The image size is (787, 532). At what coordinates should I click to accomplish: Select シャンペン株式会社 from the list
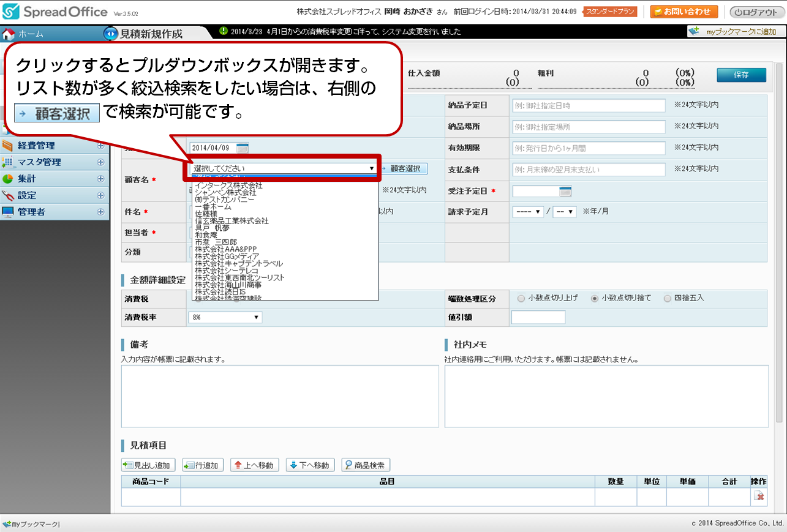(225, 192)
